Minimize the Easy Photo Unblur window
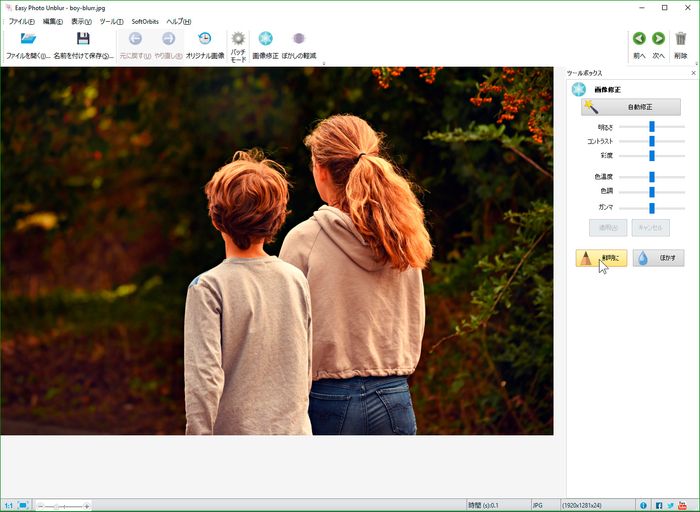The image size is (700, 512). point(642,8)
